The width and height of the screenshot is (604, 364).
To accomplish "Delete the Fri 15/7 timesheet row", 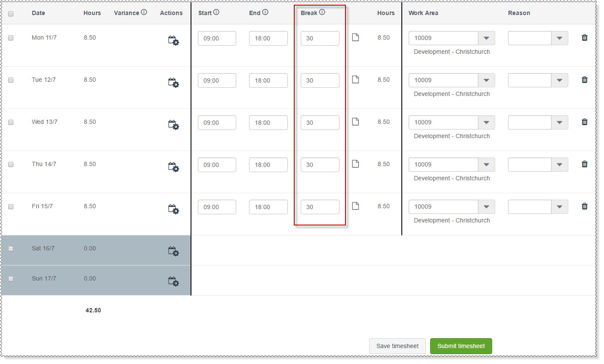I will click(584, 206).
